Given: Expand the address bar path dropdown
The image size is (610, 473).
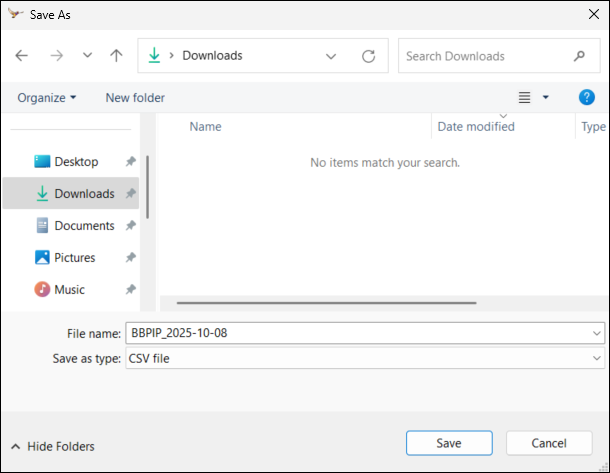Looking at the screenshot, I should pos(331,56).
